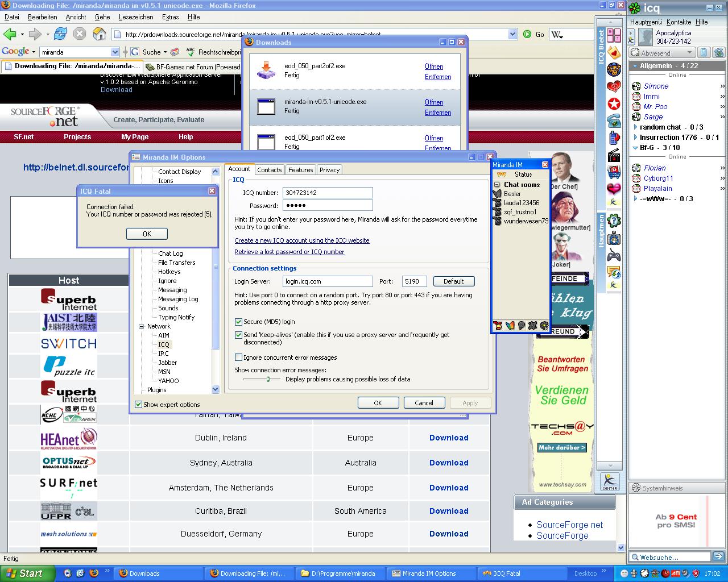Select the Jabber network tree item

[168, 363]
